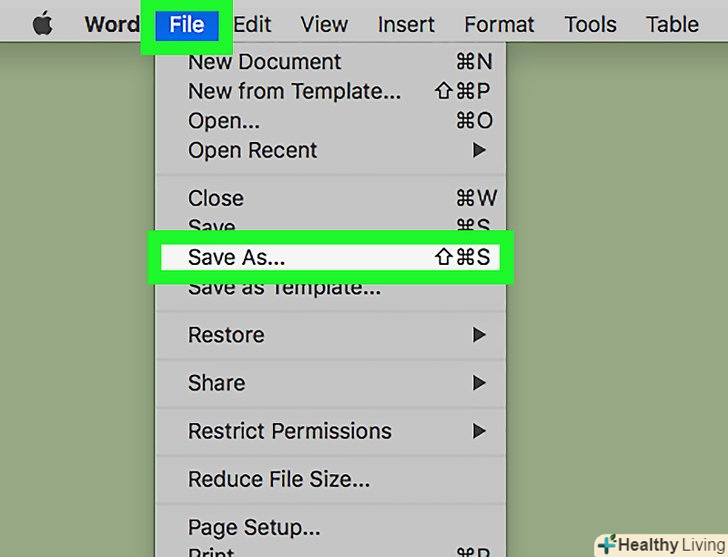Select Reduce File Size... option
Screen dimensions: 728x557
pos(279,479)
